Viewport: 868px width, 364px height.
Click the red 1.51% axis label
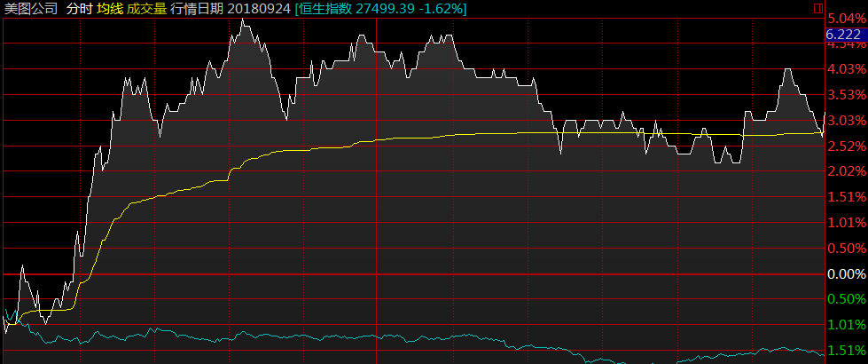click(846, 197)
